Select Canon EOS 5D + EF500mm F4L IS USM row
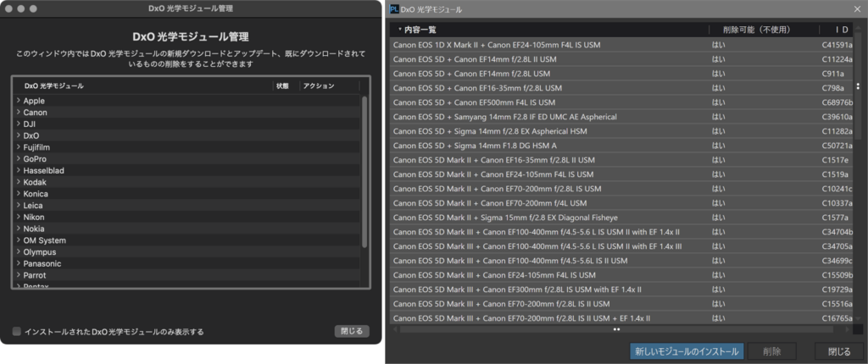This screenshot has height=364, width=868. (x=622, y=102)
